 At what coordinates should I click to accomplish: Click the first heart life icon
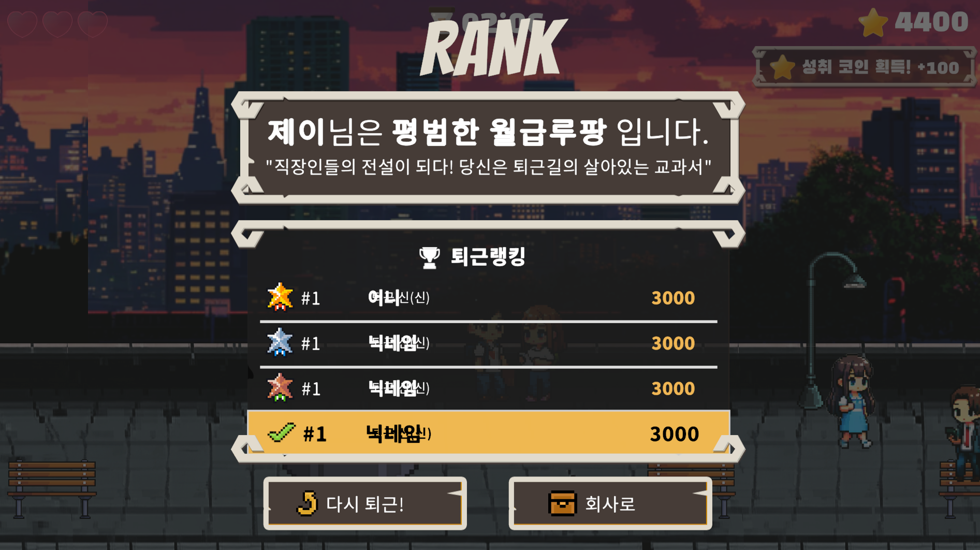22,24
